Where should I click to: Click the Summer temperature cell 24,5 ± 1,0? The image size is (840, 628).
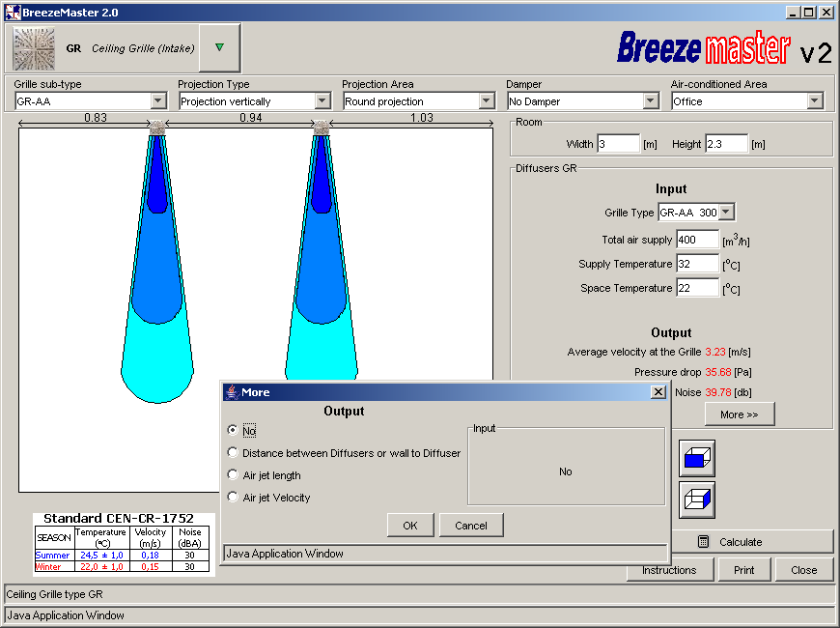tap(101, 556)
